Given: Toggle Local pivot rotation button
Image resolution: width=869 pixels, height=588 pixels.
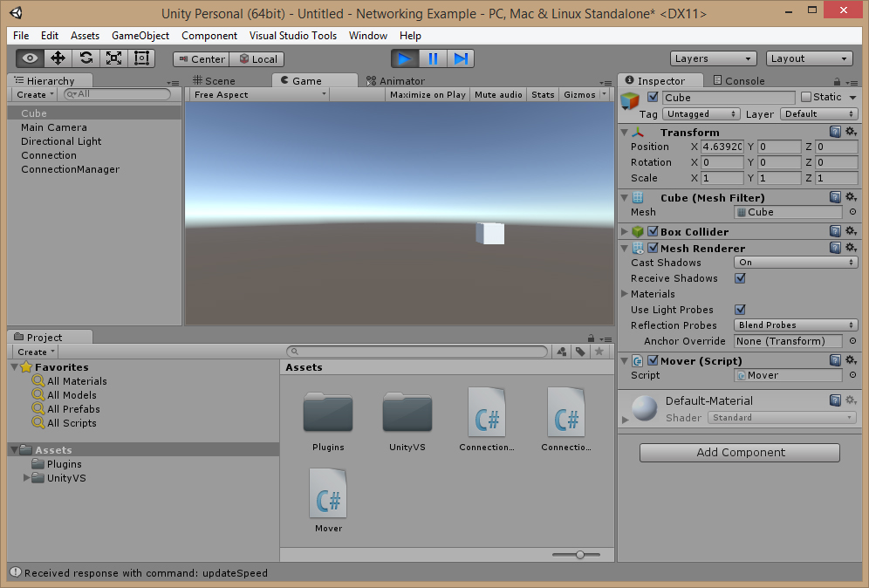Looking at the screenshot, I should [x=257, y=58].
